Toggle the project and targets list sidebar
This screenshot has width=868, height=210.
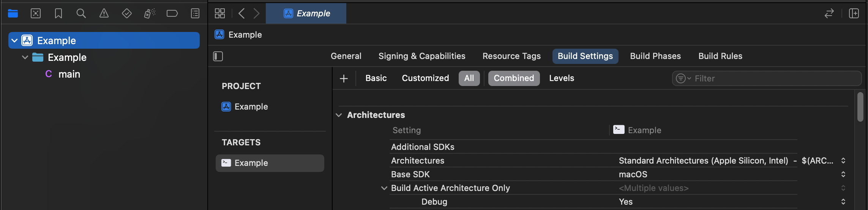[218, 56]
